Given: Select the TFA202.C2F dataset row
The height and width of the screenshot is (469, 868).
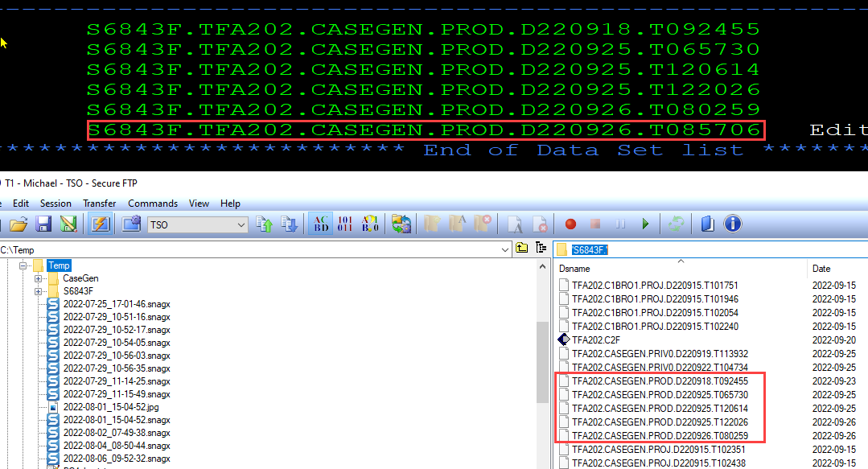Looking at the screenshot, I should point(595,340).
